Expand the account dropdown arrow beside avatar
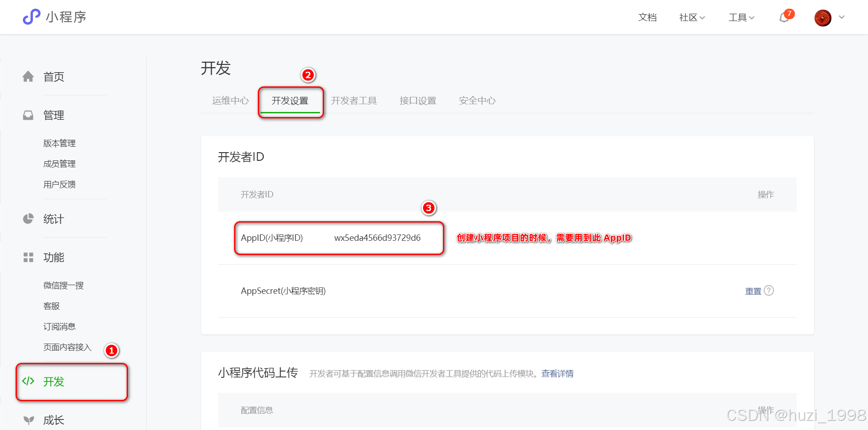 point(841,17)
